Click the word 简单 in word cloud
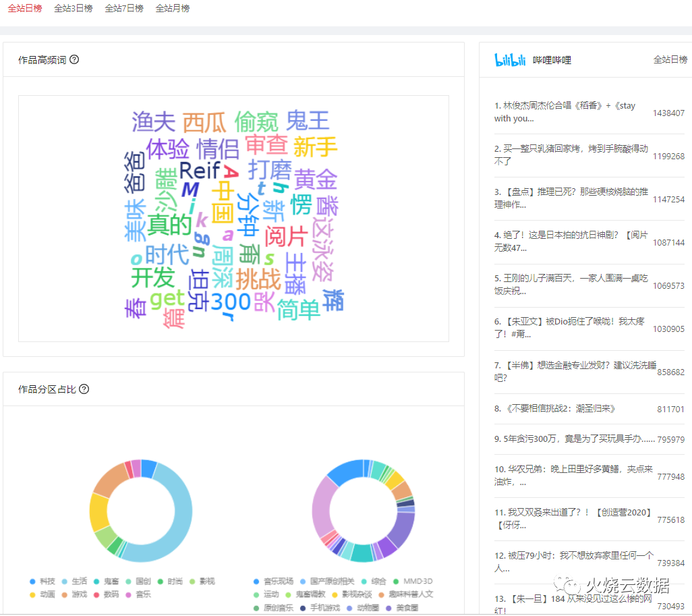The height and width of the screenshot is (616, 692). click(x=298, y=310)
